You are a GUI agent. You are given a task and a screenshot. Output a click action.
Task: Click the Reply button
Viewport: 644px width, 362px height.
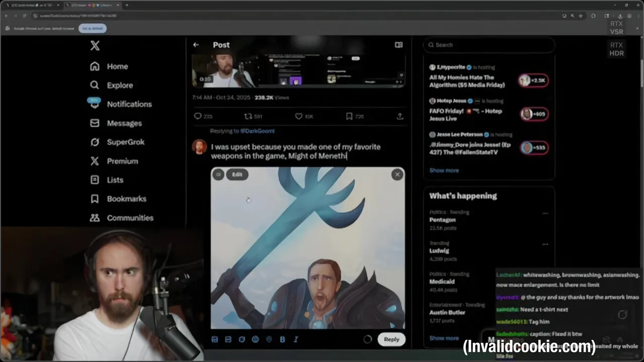point(391,339)
